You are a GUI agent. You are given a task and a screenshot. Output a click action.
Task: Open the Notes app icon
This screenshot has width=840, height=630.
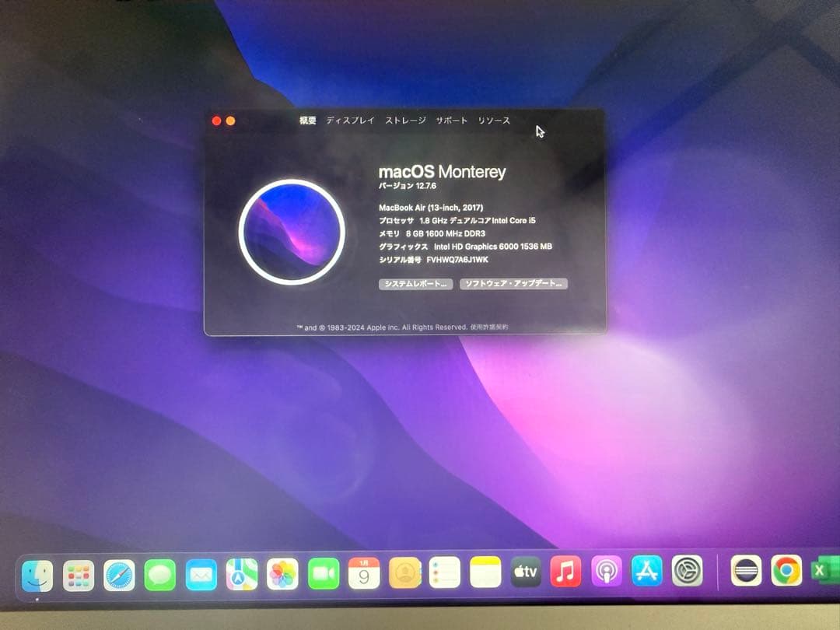click(x=485, y=572)
